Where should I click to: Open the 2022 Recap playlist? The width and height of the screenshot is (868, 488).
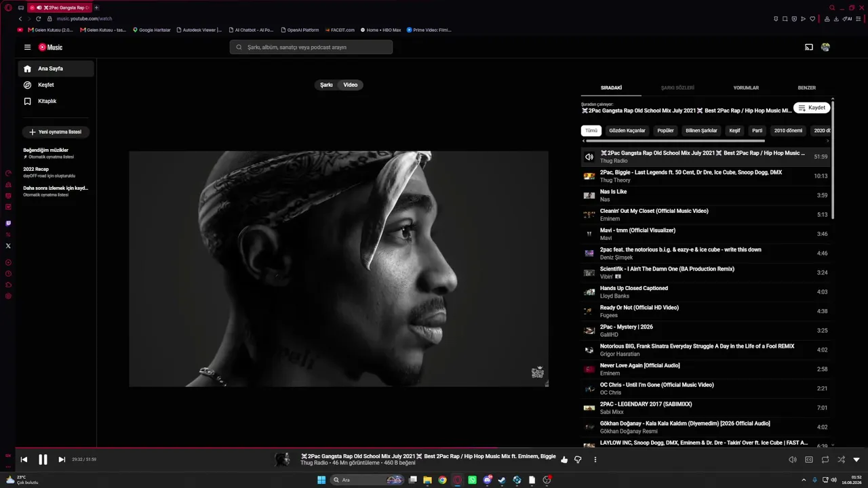click(x=56, y=172)
